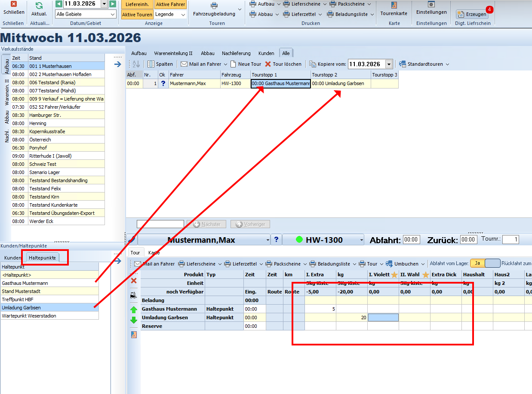Open the Tourenkarte map icon
Image resolution: width=532 pixels, height=394 pixels.
tap(394, 5)
